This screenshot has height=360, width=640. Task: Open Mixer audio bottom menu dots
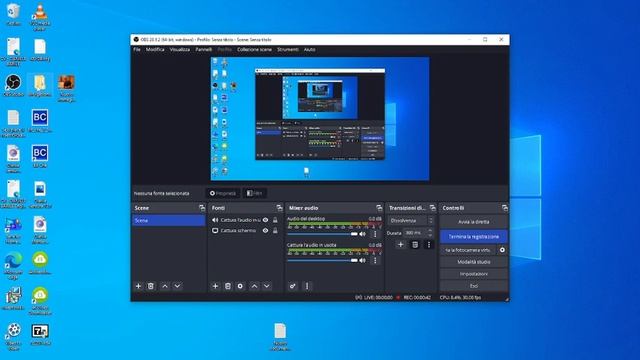[x=307, y=286]
